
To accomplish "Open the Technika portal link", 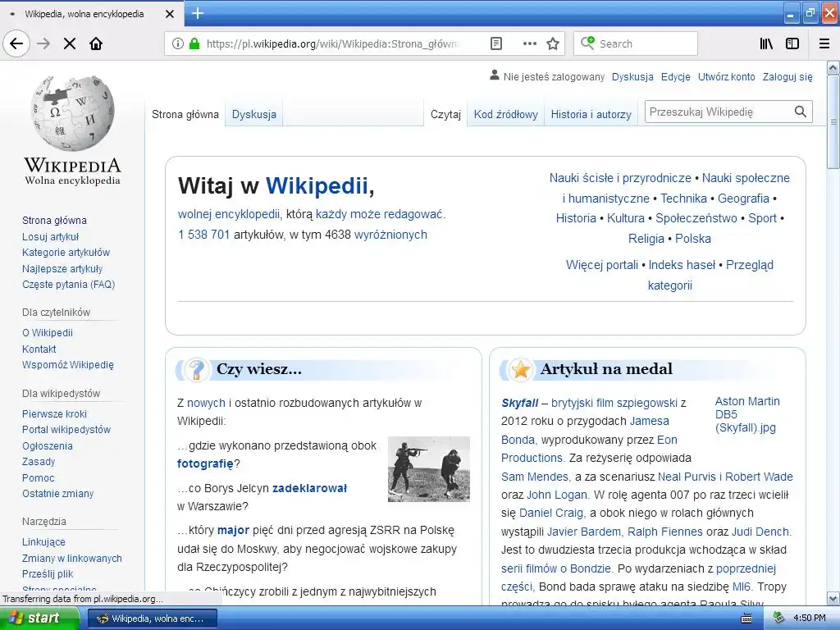I will coord(683,199).
